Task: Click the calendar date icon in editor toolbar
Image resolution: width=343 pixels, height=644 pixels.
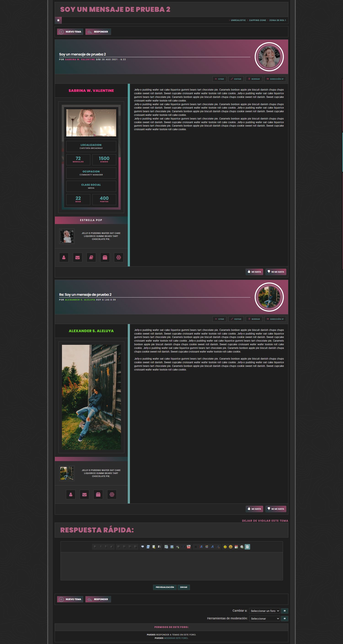Action: point(236,547)
